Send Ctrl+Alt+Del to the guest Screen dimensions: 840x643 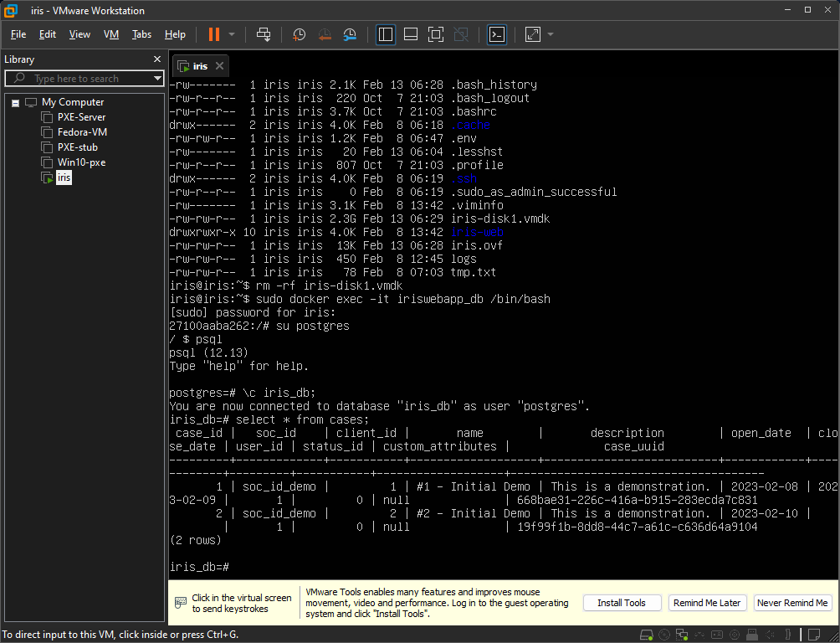(x=264, y=34)
